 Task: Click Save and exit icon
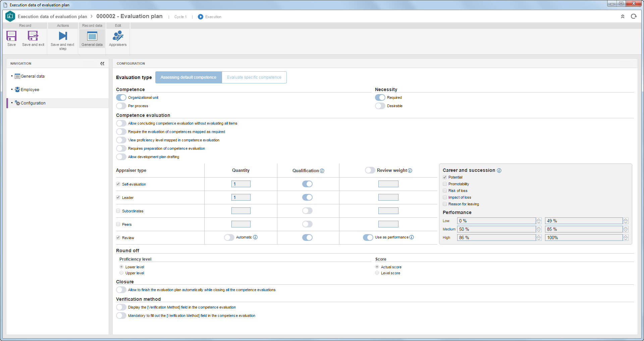click(33, 36)
